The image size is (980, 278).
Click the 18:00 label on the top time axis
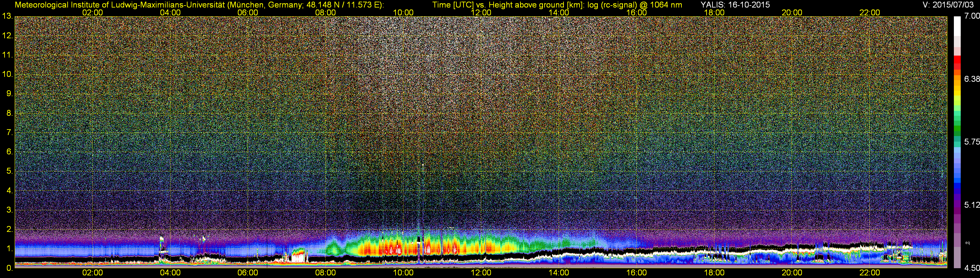[x=714, y=12]
